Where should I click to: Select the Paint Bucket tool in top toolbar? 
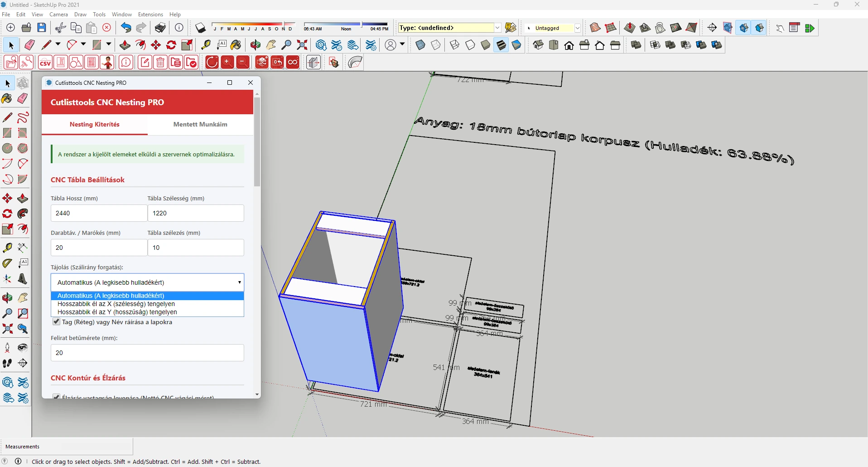[x=236, y=45]
